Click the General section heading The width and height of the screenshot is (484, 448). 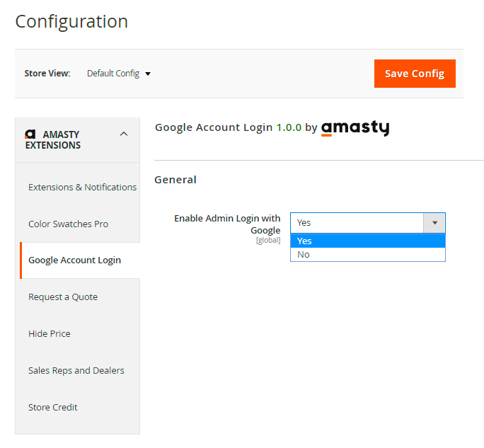pos(175,180)
